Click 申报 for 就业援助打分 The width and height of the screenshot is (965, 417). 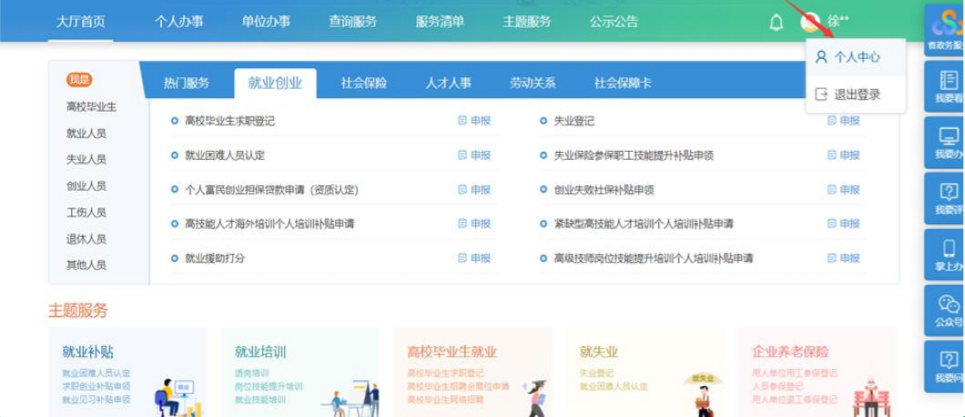(475, 258)
